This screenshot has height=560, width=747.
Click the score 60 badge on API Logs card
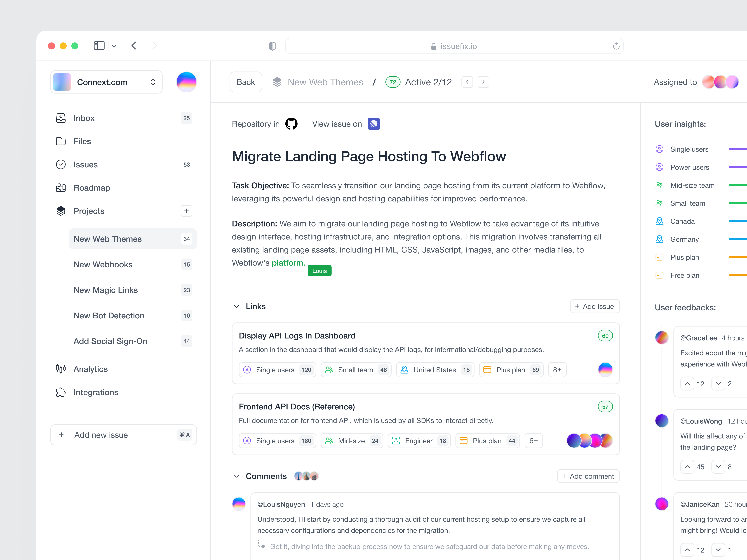pos(605,336)
